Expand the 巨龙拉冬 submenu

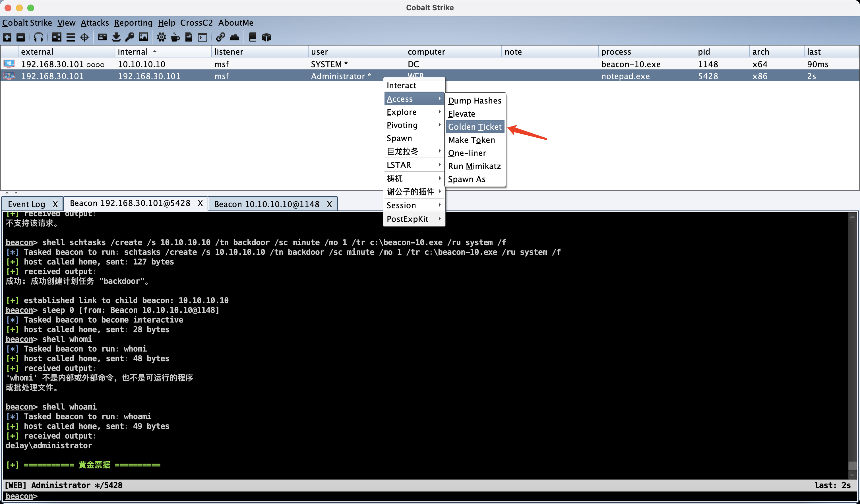(x=414, y=151)
